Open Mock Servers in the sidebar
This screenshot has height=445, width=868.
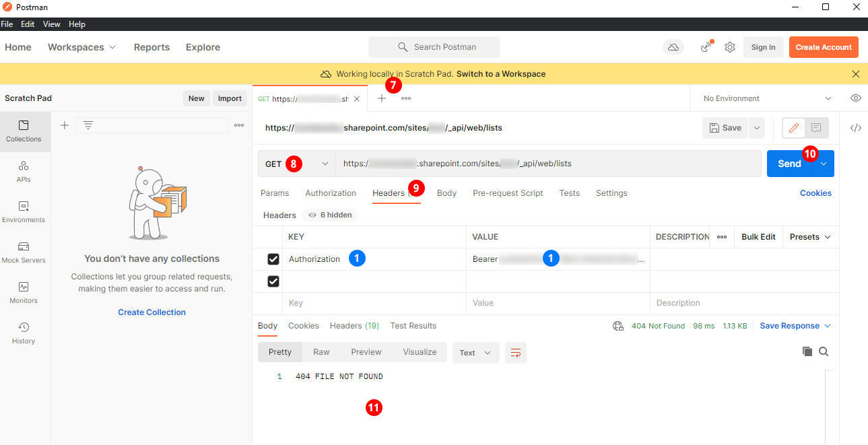24,252
